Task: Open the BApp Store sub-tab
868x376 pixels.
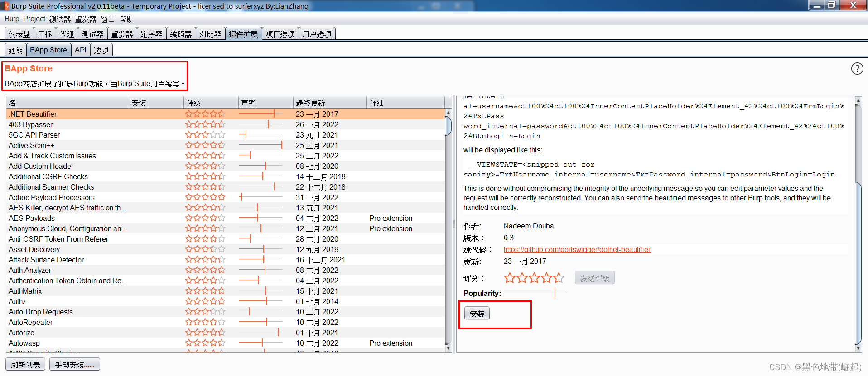Action: [x=48, y=50]
